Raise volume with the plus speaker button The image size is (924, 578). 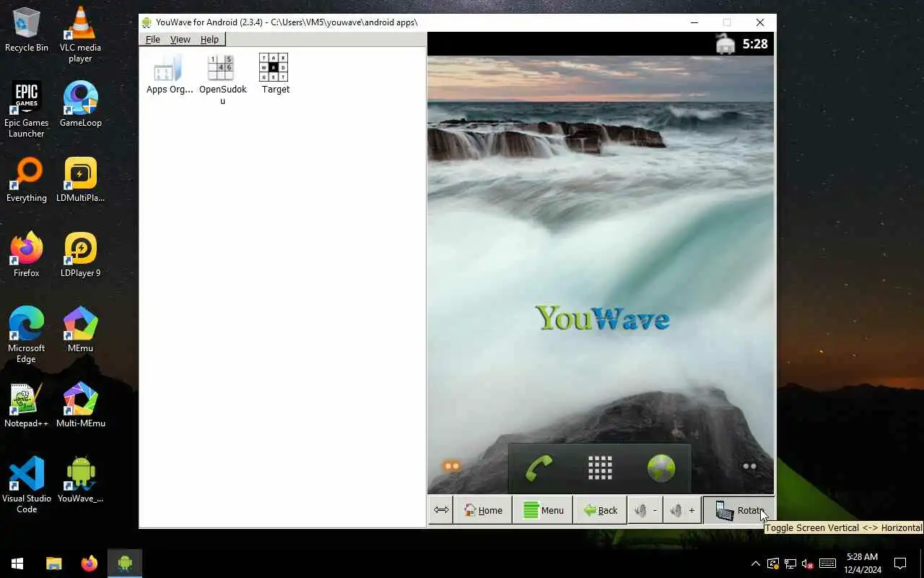point(681,510)
